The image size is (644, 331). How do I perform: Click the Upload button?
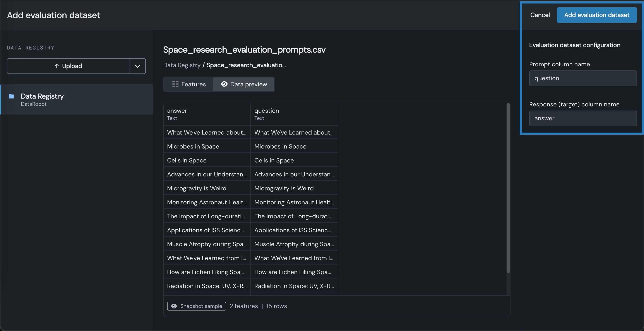pyautogui.click(x=68, y=66)
